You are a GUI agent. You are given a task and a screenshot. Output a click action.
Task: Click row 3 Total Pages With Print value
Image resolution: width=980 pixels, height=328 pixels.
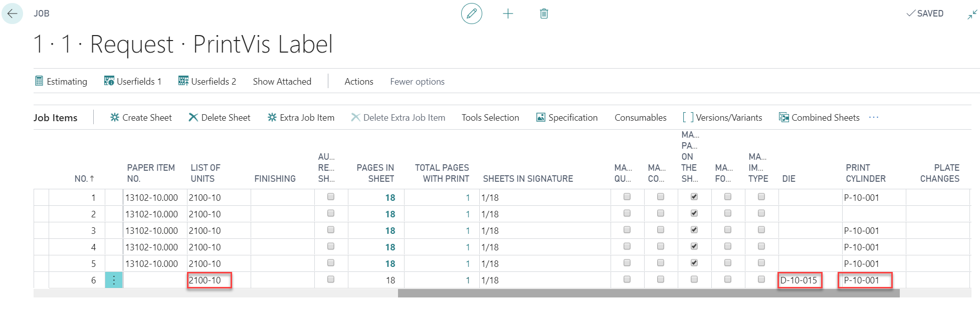pyautogui.click(x=468, y=230)
